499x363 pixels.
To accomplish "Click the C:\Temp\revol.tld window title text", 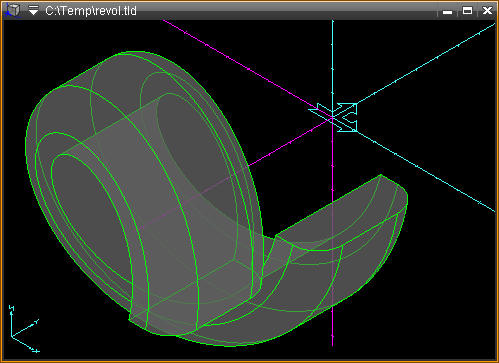I will click(91, 11).
